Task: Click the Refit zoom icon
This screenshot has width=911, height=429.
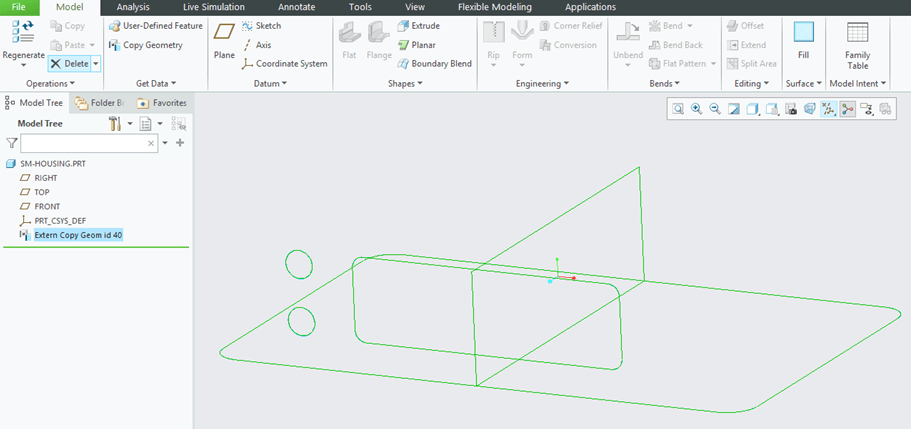Action: (x=678, y=109)
